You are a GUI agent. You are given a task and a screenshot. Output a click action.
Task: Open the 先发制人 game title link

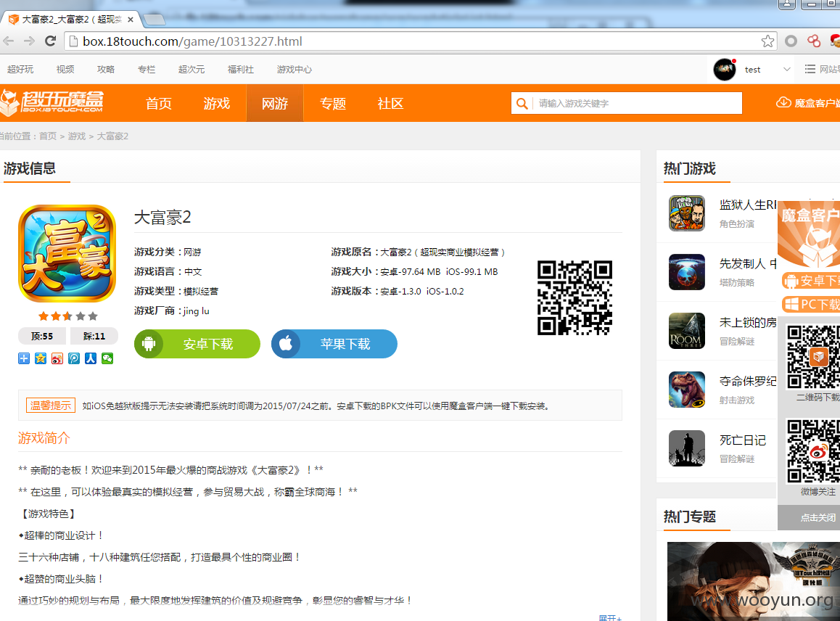click(748, 263)
